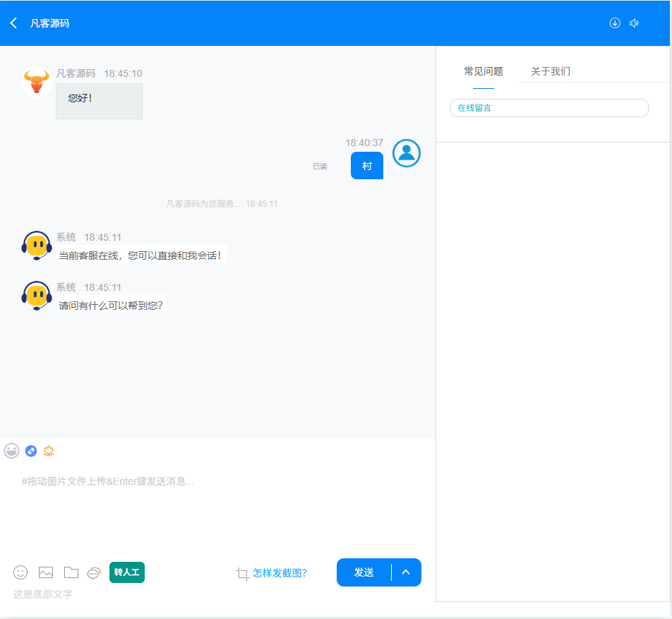672x619 pixels.
Task: Click the 您好! message bubble
Action: tap(99, 101)
